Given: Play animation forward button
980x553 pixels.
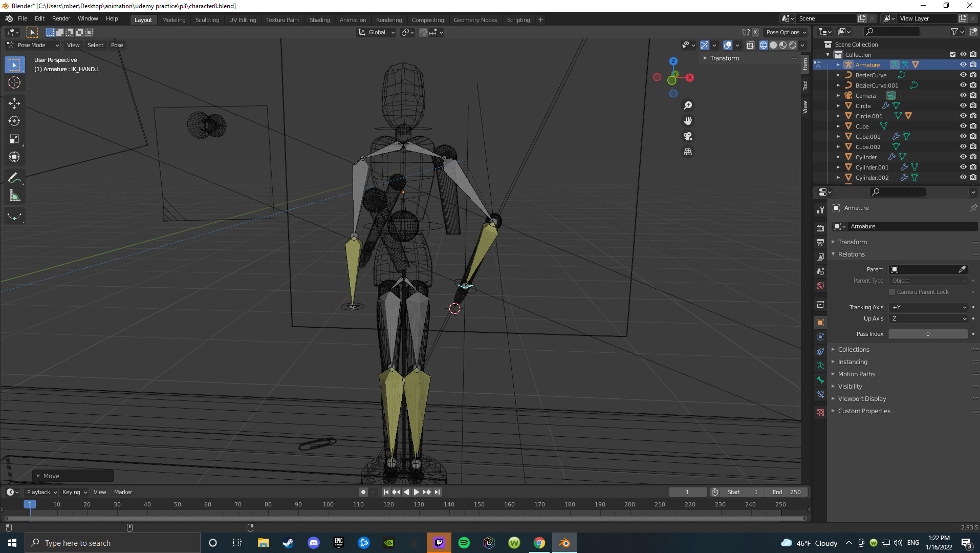Looking at the screenshot, I should (x=417, y=492).
